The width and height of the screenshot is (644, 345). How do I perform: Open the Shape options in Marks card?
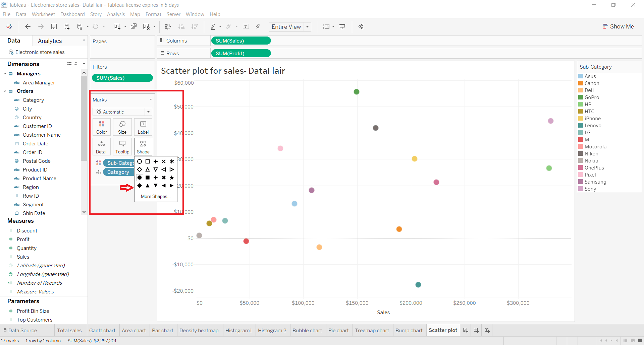coord(143,146)
